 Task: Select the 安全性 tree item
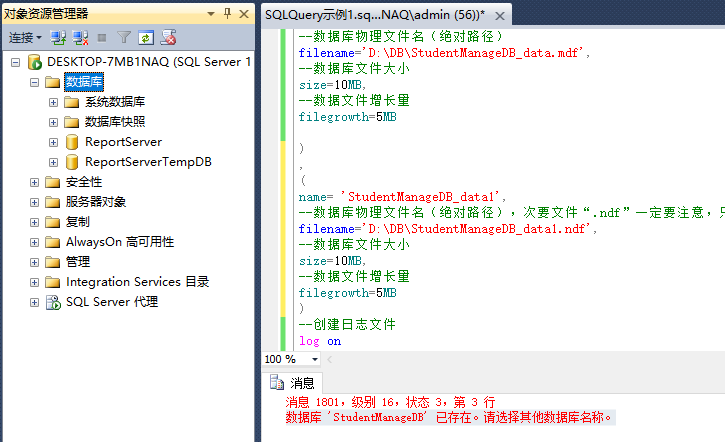(x=84, y=182)
